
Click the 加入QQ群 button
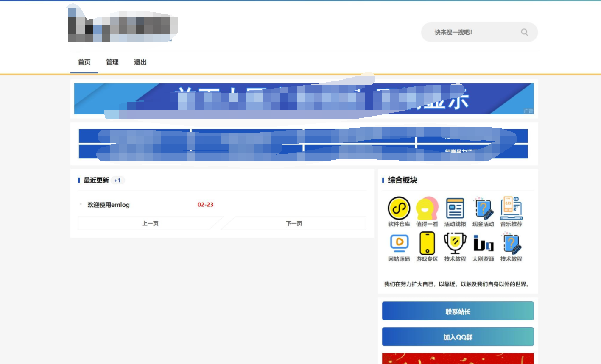click(x=458, y=336)
